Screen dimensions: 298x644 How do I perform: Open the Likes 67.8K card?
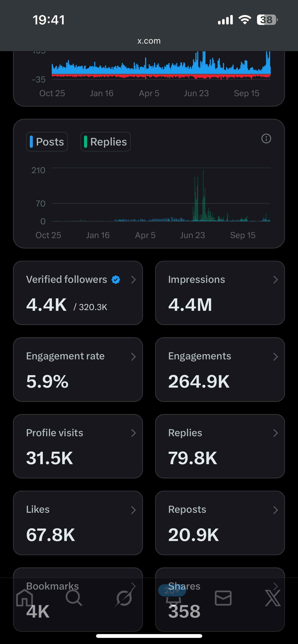click(78, 523)
